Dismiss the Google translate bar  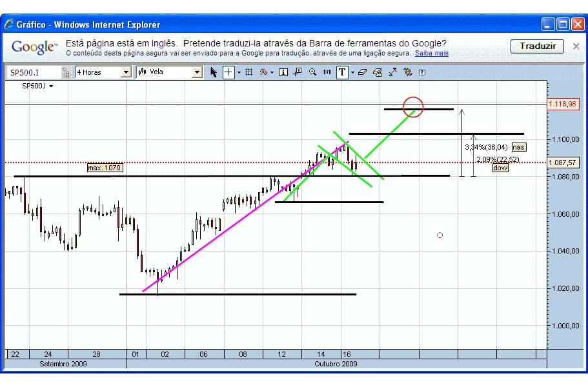576,46
